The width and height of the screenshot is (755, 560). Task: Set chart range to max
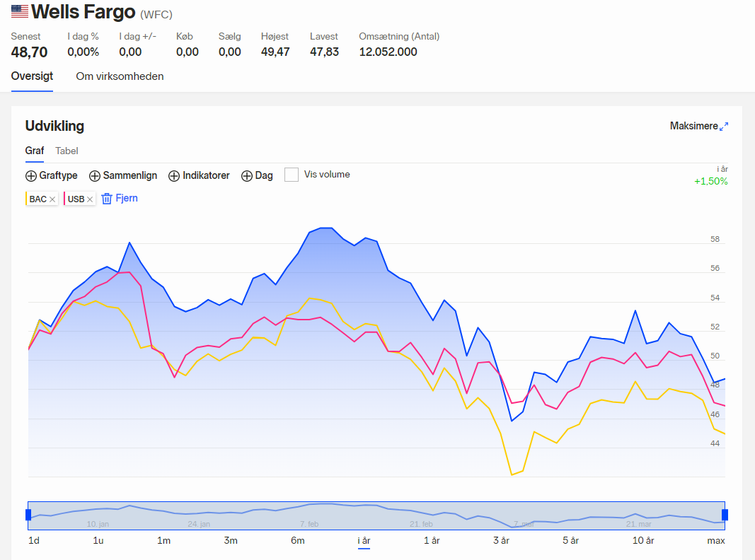pyautogui.click(x=716, y=541)
